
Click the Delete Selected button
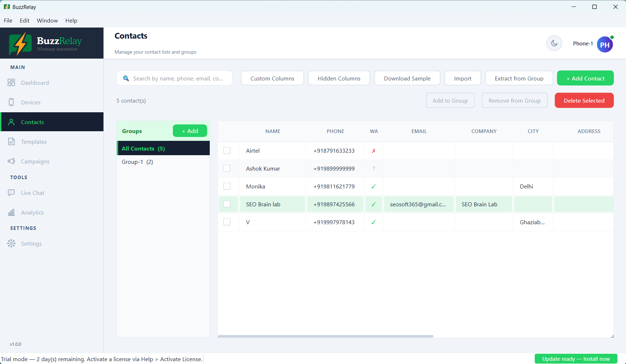pyautogui.click(x=584, y=100)
